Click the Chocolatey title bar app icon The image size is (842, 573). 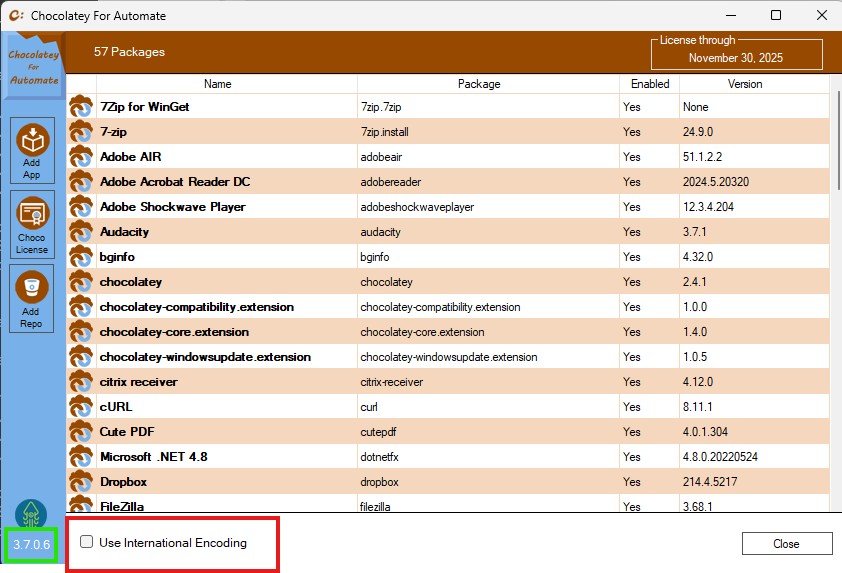click(x=16, y=16)
